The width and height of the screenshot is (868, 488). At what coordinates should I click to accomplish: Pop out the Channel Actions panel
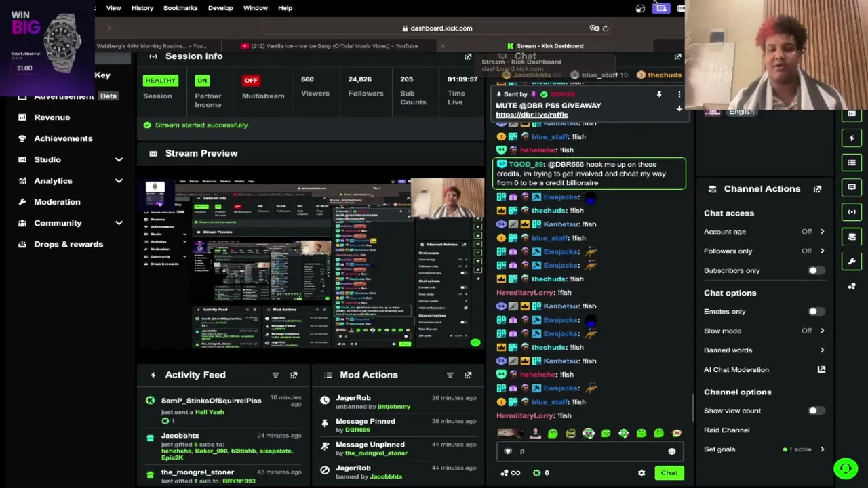[817, 189]
